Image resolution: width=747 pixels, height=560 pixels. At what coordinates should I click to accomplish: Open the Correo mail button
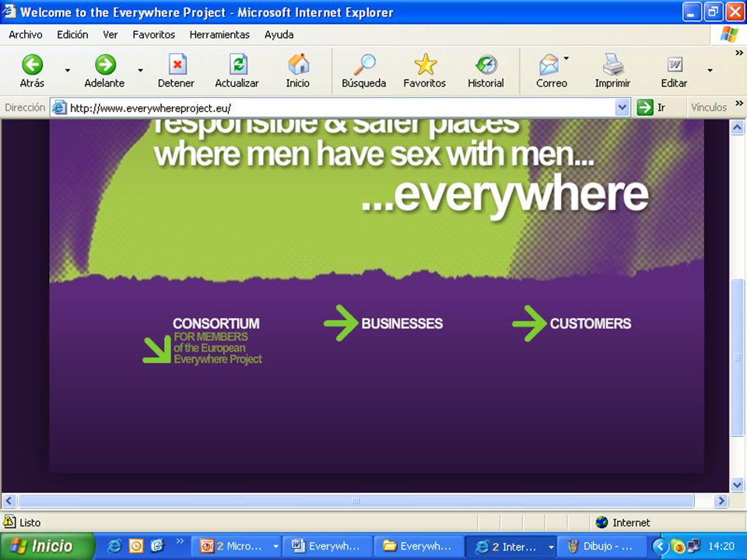pos(551,71)
